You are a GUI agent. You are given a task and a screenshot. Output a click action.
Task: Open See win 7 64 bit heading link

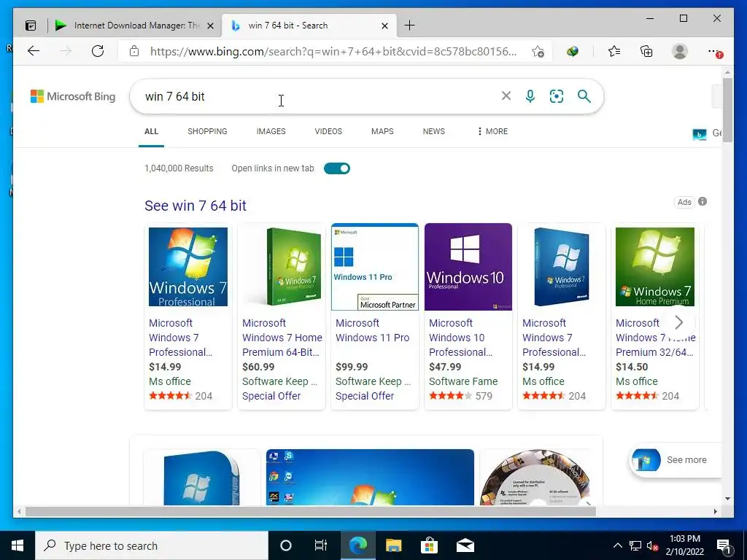[x=196, y=206]
